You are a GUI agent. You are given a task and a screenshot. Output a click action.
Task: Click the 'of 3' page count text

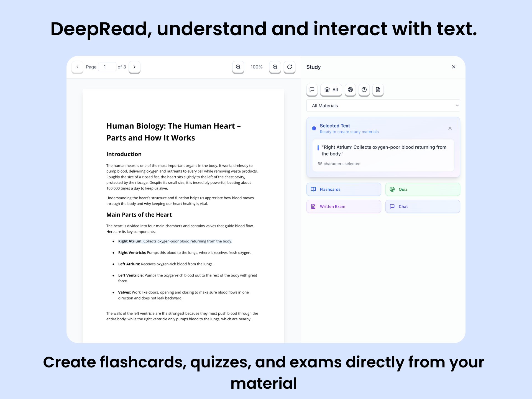(122, 67)
